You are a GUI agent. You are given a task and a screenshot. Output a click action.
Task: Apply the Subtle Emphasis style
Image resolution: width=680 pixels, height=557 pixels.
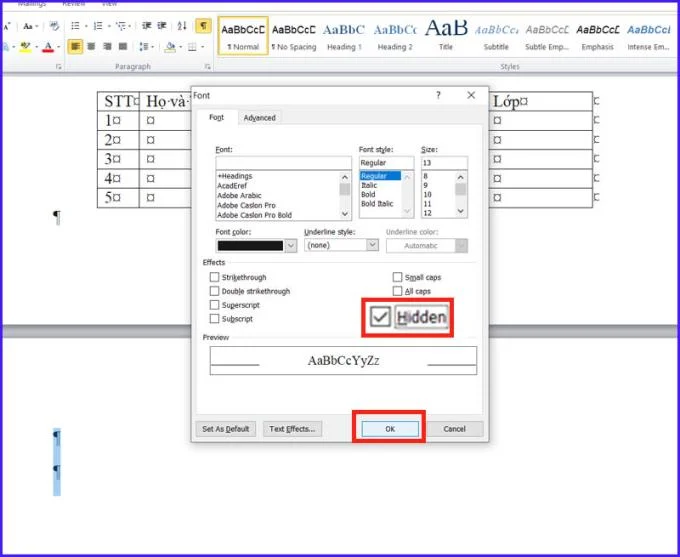point(547,36)
